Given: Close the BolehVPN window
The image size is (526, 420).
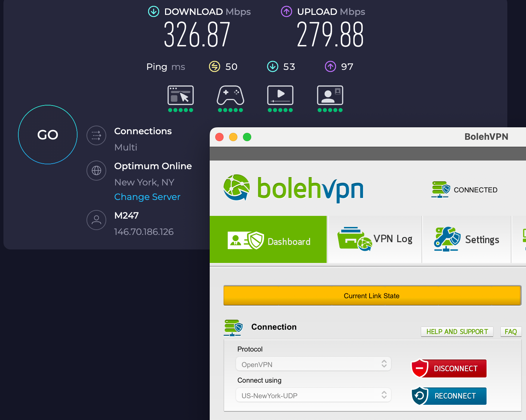Looking at the screenshot, I should point(219,137).
